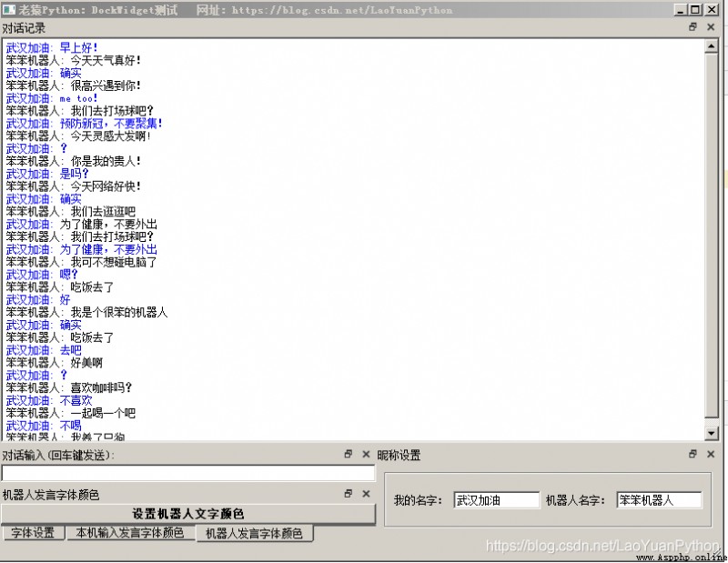Select the 机器人发言字体颜色 tab
This screenshot has width=728, height=563.
tap(254, 533)
